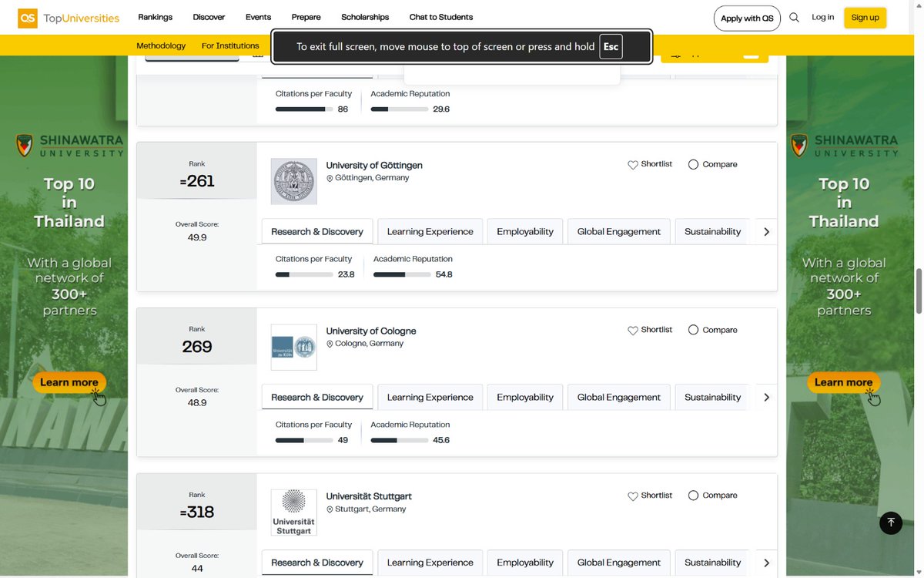Select Sustainability tab for Cologne
This screenshot has height=578, width=924.
pos(711,398)
